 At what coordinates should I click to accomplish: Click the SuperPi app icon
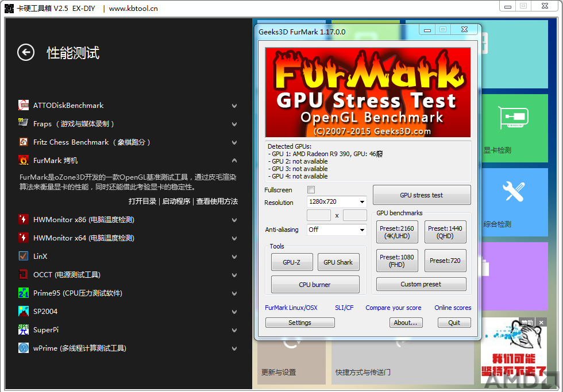24,329
